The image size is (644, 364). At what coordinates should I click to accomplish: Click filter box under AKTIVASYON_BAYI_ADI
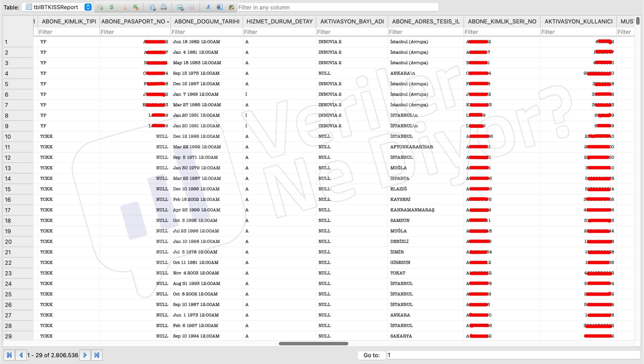(352, 32)
